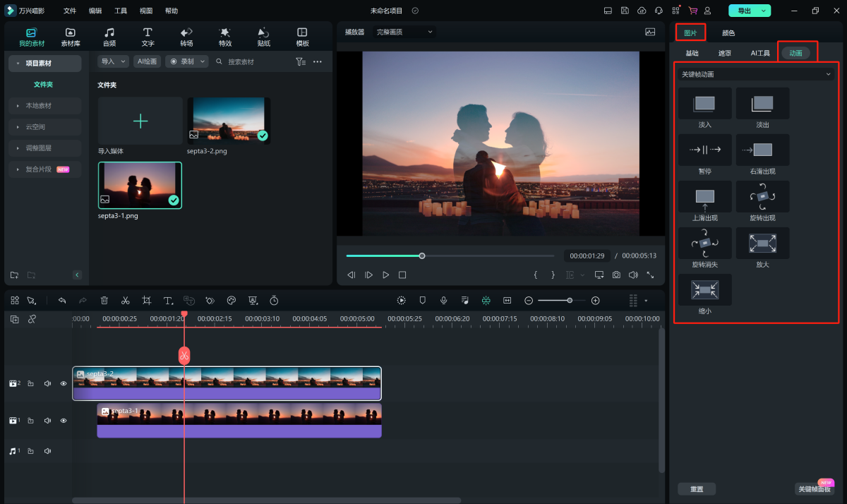Switch to the 颜色 tab
847x504 pixels.
(x=728, y=33)
